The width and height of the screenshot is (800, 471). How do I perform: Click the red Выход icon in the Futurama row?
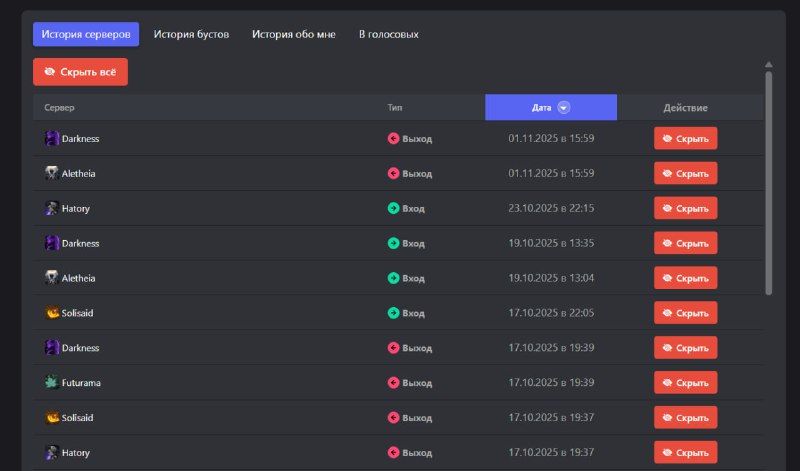(x=393, y=383)
